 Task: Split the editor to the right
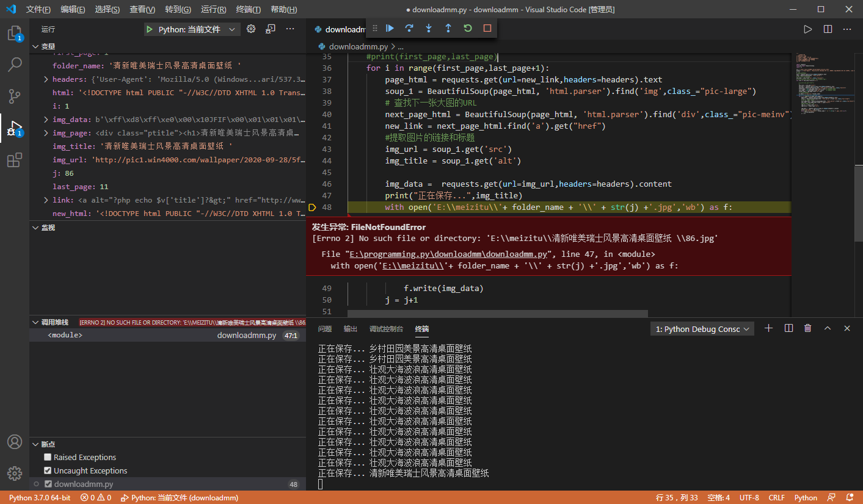(x=828, y=29)
